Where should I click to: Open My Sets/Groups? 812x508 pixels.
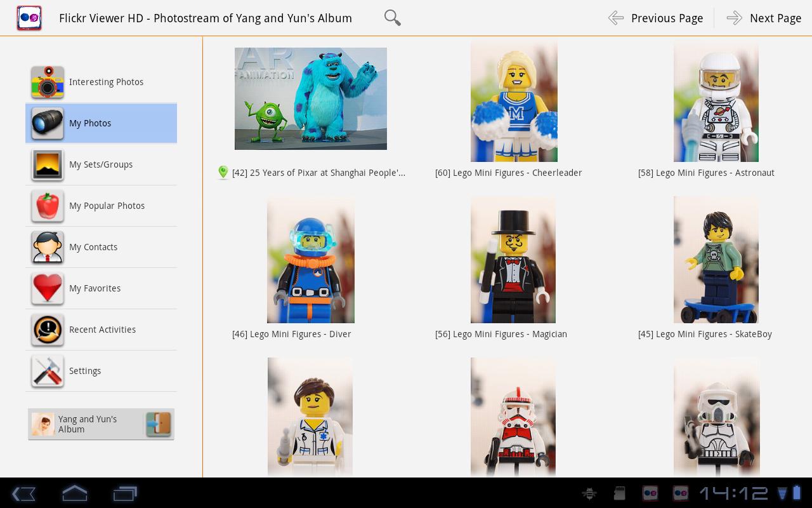point(101,164)
